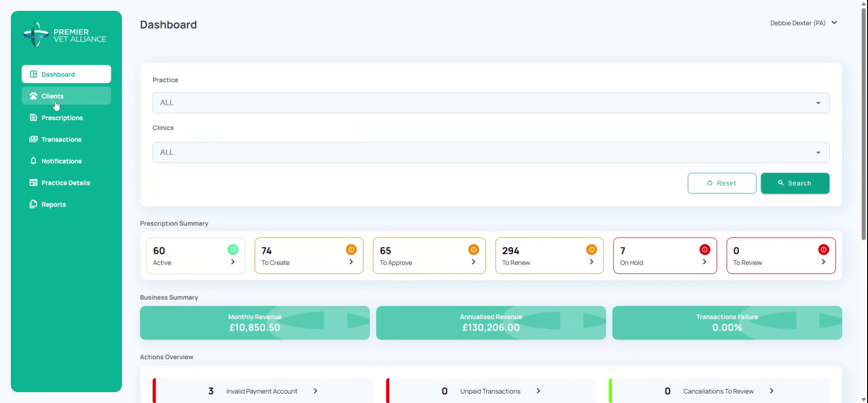The image size is (868, 403).
Task: Click the Dashboard grid icon in sidebar
Action: (33, 74)
